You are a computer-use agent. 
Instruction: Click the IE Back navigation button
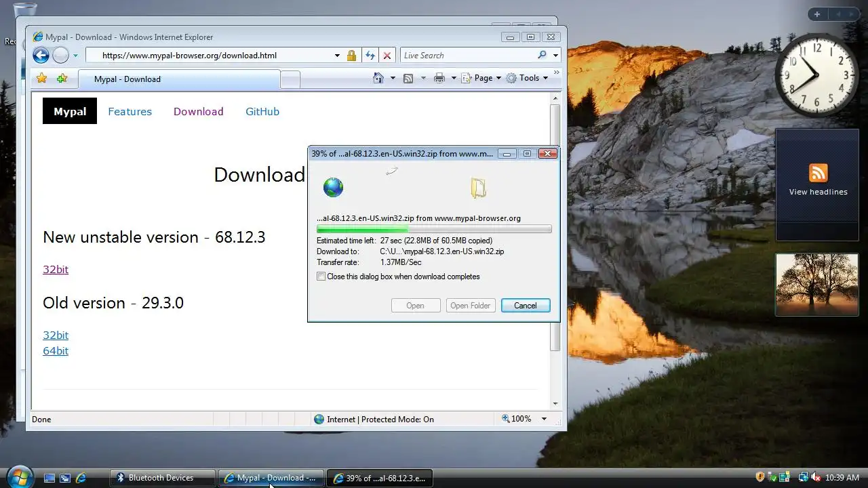point(41,56)
